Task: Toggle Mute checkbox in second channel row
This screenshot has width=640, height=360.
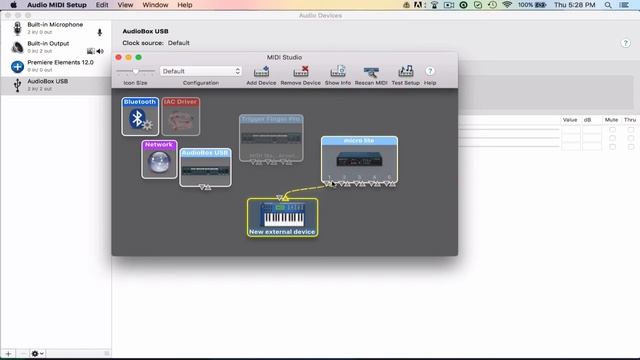Action: [x=612, y=138]
